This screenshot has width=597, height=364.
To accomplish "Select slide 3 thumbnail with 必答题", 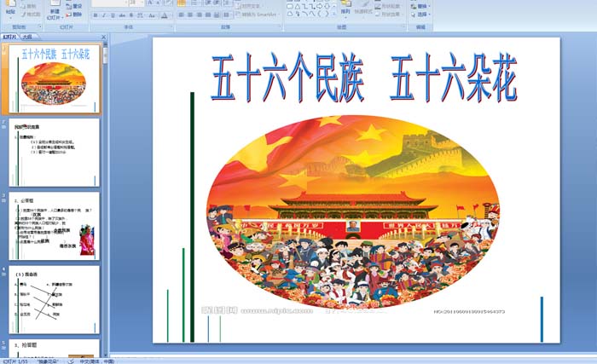I will click(x=54, y=226).
